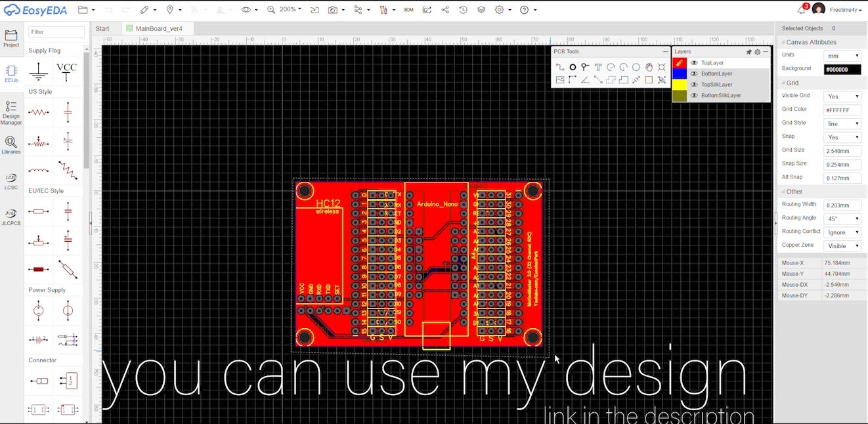Select the Group/Ungroup tool in PCB Tools

(661, 80)
